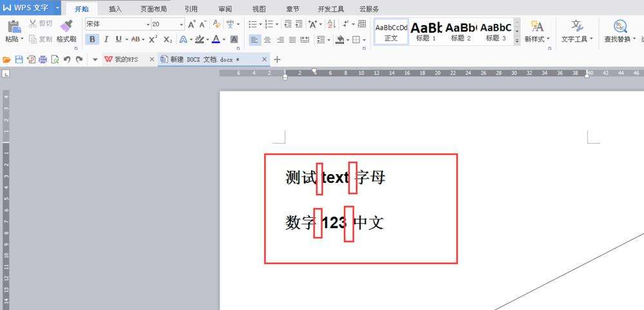
Task: Open the font color dropdown arrow
Action: pyautogui.click(x=224, y=40)
